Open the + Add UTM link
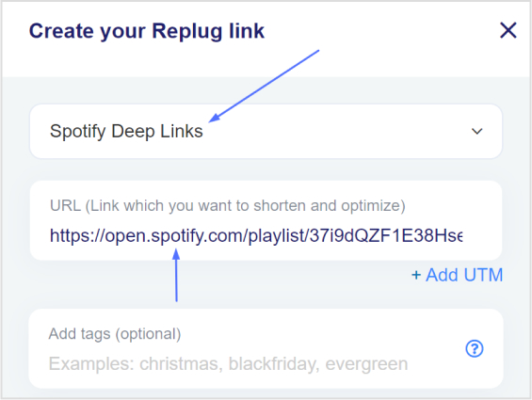The width and height of the screenshot is (532, 400). pyautogui.click(x=457, y=275)
